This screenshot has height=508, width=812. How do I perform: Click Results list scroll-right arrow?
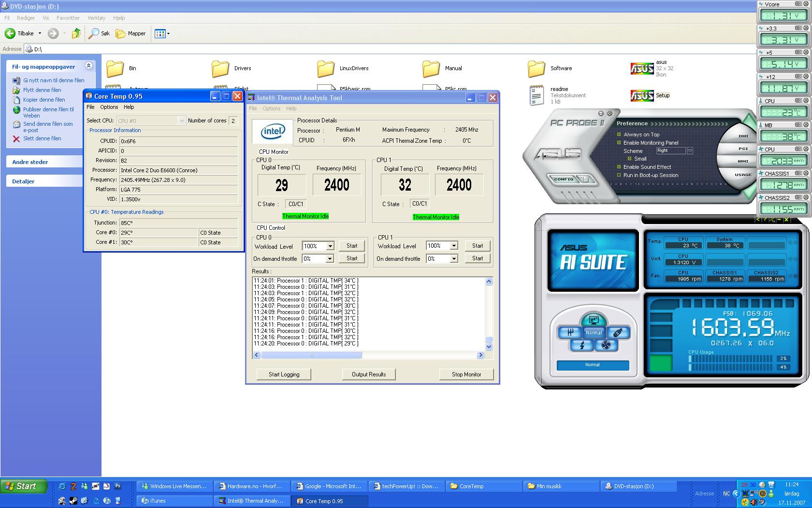point(480,355)
